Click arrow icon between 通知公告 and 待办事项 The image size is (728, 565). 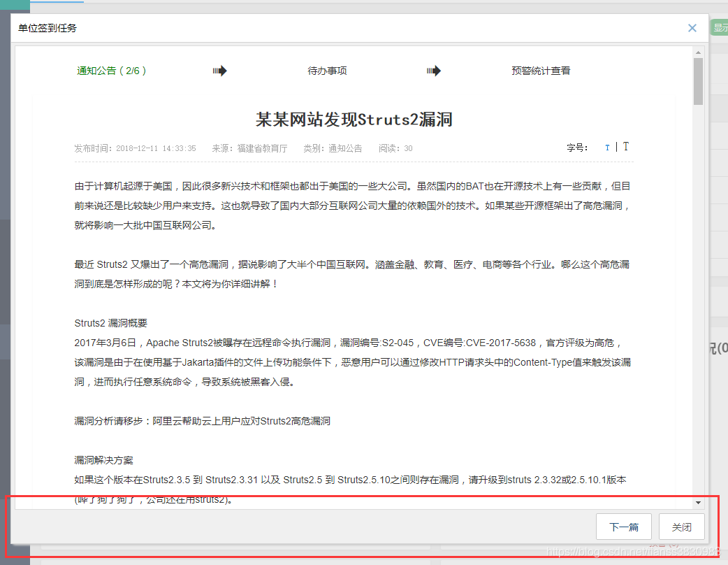pyautogui.click(x=219, y=71)
